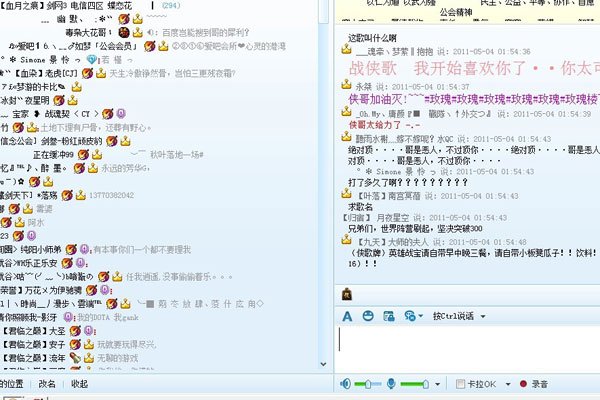
Task: Click the crown before 魂牵、梦萦 in chat
Action: [346, 49]
